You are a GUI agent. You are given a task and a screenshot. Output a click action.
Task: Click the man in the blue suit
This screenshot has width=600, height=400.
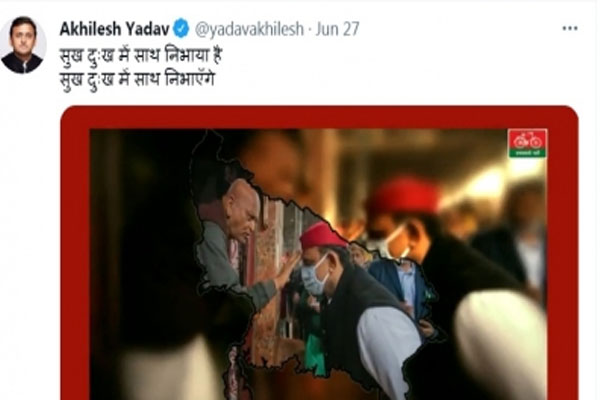tap(400, 283)
